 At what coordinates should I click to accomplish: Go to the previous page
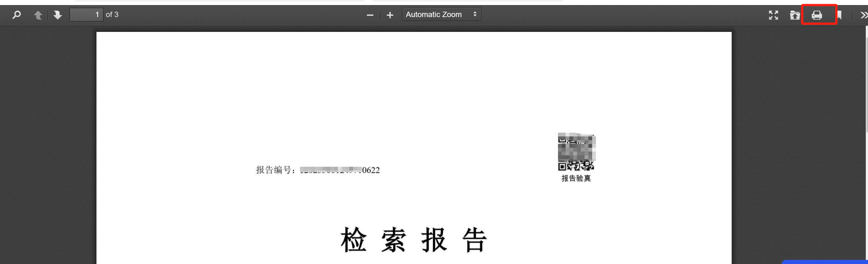pyautogui.click(x=38, y=15)
